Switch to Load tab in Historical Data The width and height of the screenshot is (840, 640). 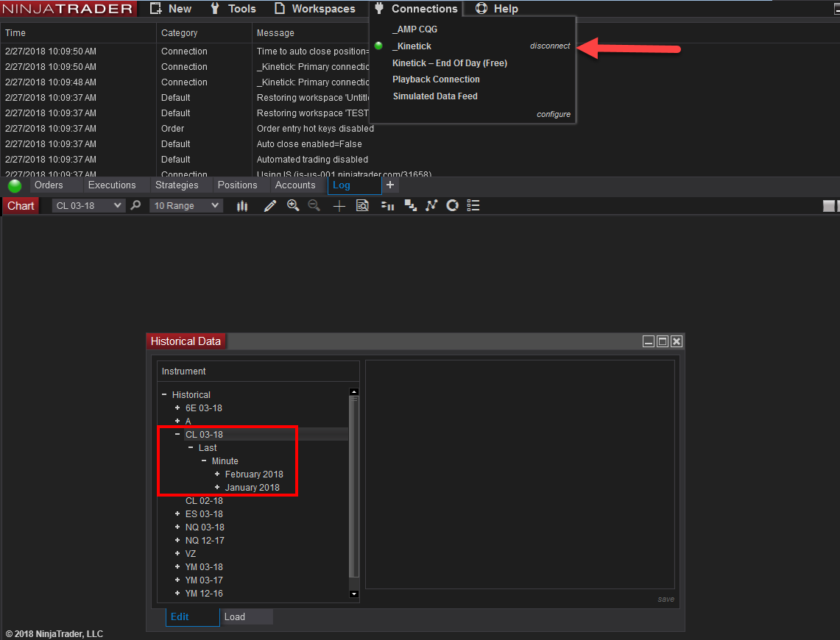247,617
